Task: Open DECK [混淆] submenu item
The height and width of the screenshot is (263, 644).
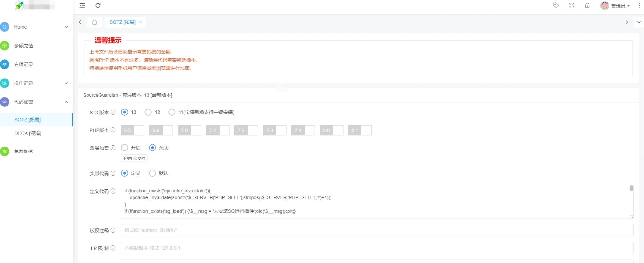Action: click(x=36, y=133)
